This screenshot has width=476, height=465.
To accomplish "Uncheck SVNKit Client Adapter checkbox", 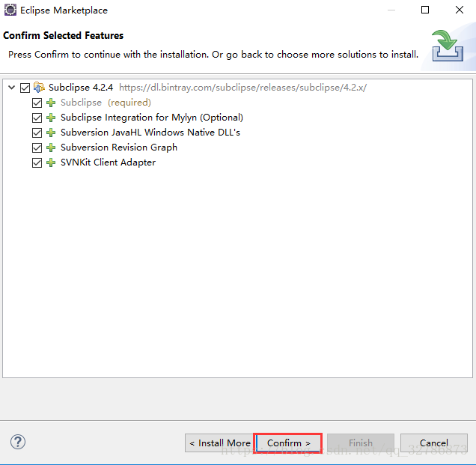I will coord(37,162).
